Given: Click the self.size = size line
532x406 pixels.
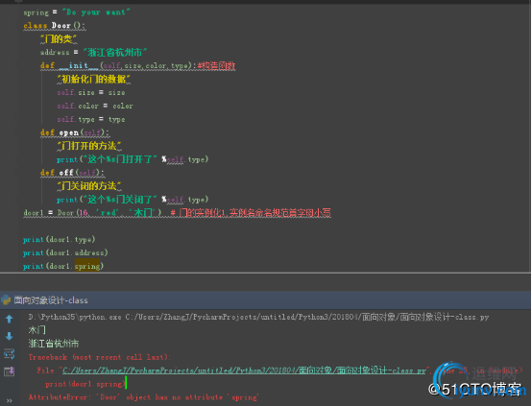Looking at the screenshot, I should click(91, 92).
